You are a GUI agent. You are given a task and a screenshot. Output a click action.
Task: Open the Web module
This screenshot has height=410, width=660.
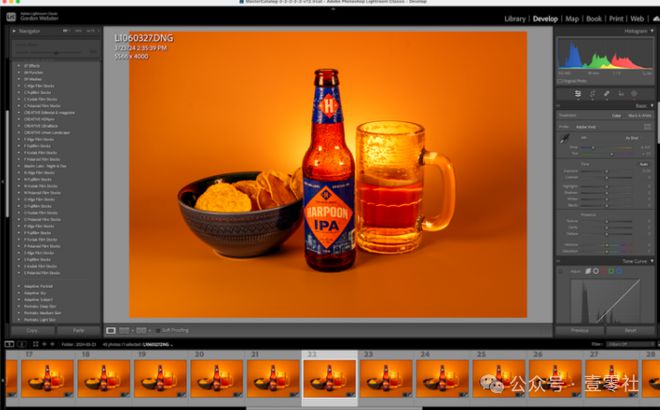[x=637, y=19]
